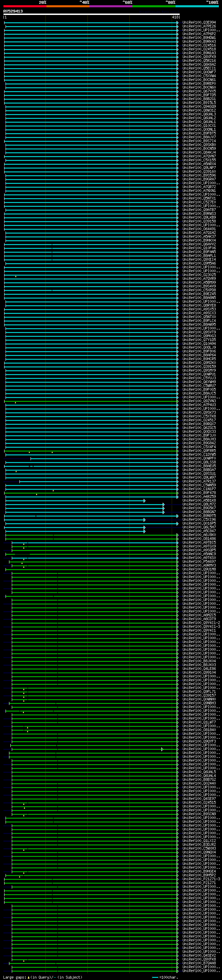The height and width of the screenshot is (980, 222).
Task: Click hit label UniRef100_B8JK04
Action: click(199, 661)
